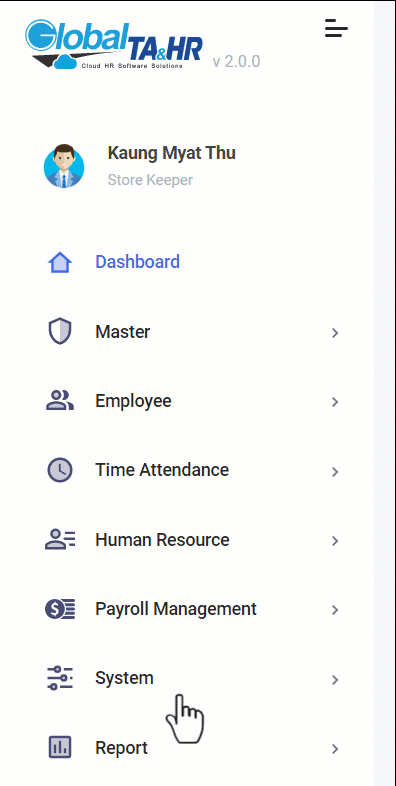
Task: Select the System menu label
Action: click(124, 678)
